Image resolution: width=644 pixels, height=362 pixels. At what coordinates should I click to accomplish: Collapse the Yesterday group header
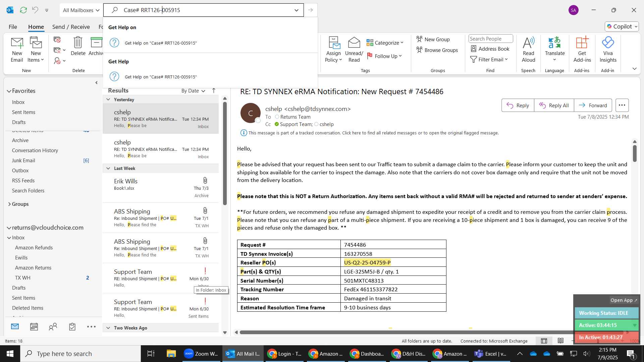(x=108, y=100)
